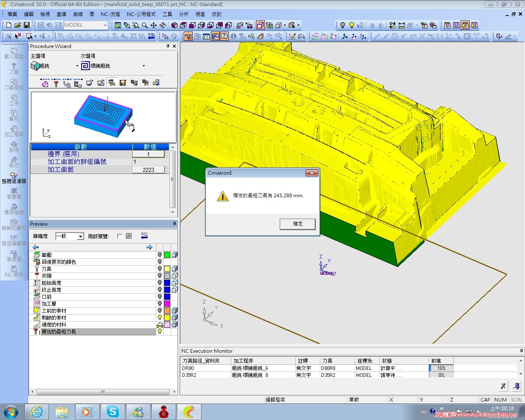Click the refresh preview blue arrow icon
Screen dimensions: 525x420
click(x=144, y=236)
